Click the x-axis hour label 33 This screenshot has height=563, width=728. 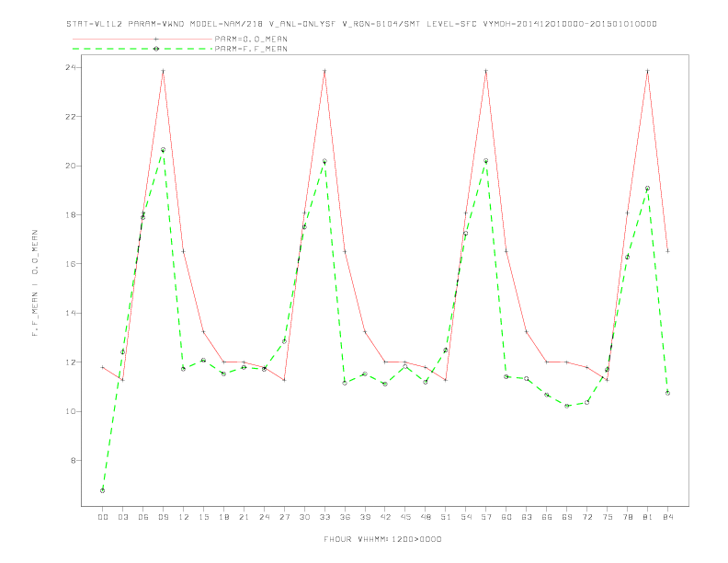pos(324,517)
